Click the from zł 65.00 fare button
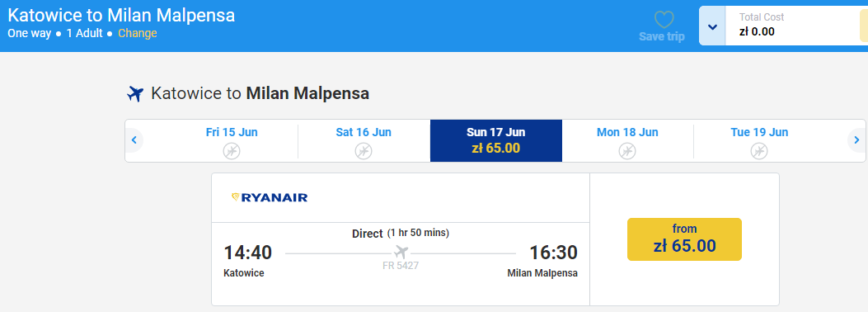The width and height of the screenshot is (868, 312). (x=684, y=239)
